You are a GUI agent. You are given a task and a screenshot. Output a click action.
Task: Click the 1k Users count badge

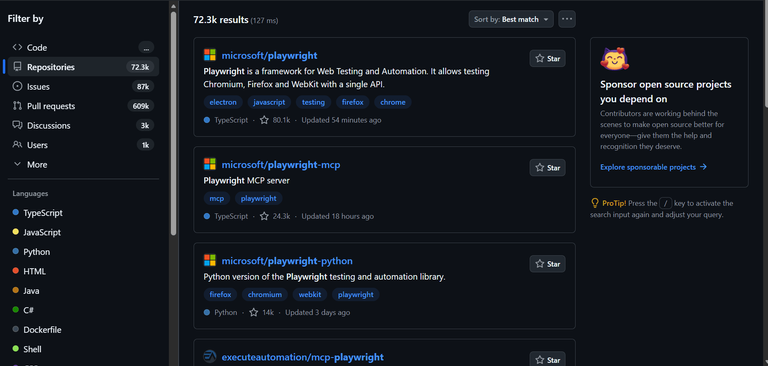pos(145,145)
